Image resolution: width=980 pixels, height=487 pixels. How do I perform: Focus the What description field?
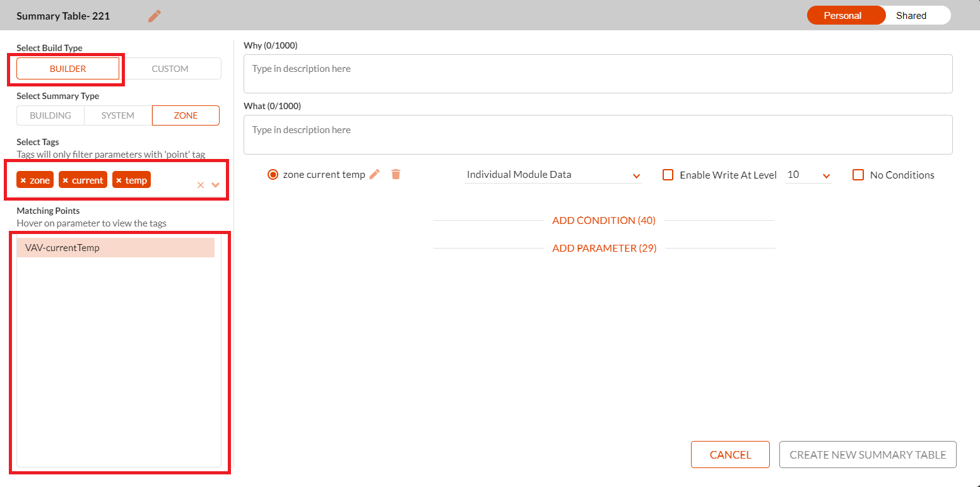tap(598, 134)
